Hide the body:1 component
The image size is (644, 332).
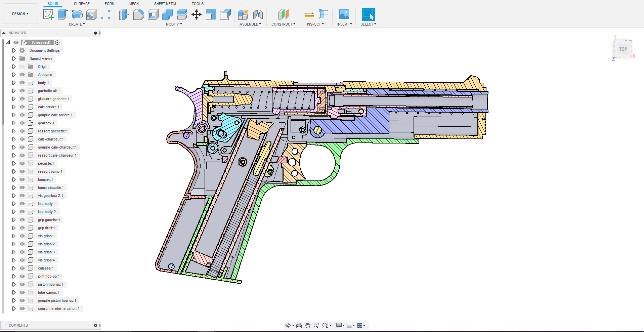pos(22,83)
